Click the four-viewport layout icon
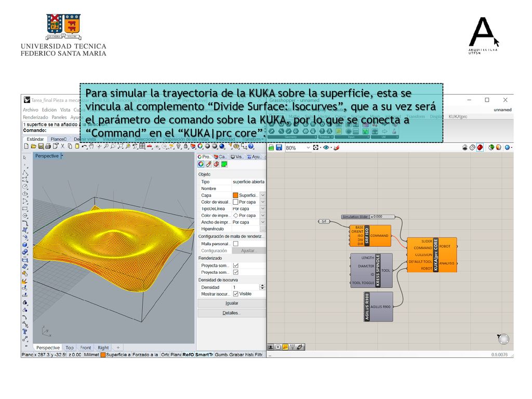The height and width of the screenshot is (399, 532). [x=142, y=146]
